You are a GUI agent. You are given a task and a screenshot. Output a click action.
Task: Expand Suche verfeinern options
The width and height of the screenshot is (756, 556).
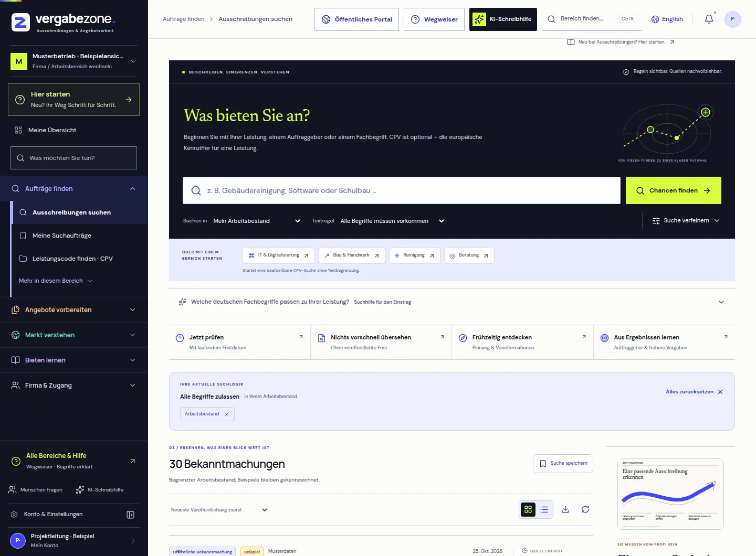pos(686,221)
